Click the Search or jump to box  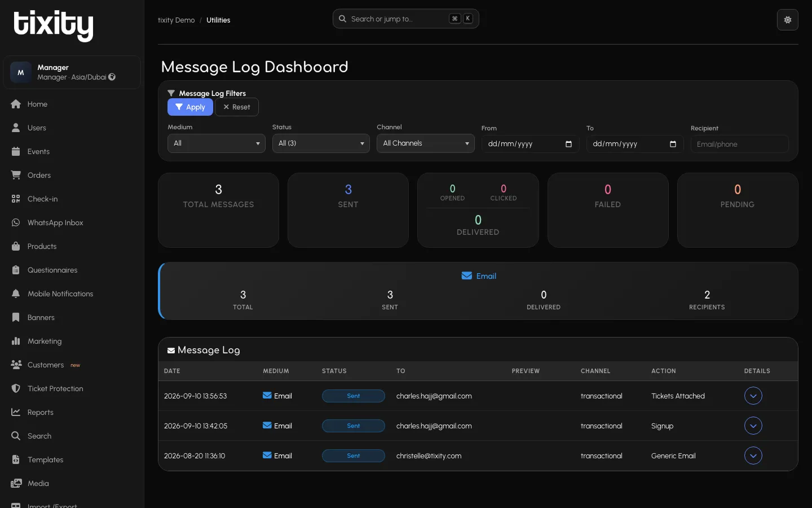point(406,19)
